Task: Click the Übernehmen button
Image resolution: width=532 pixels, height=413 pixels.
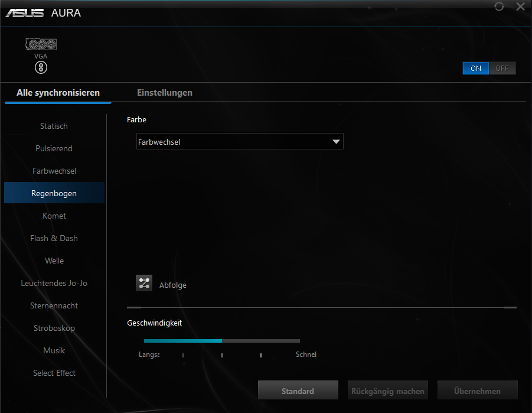Action: (477, 391)
